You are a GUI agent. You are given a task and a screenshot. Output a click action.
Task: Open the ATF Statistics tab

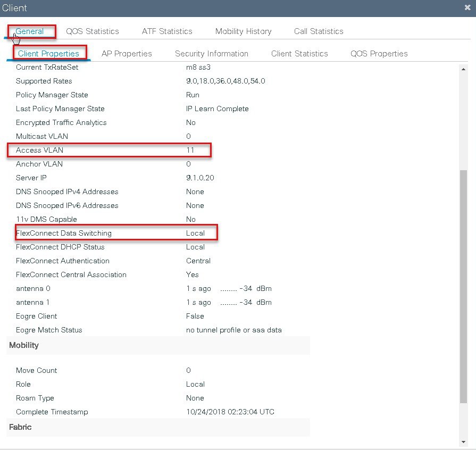point(167,31)
